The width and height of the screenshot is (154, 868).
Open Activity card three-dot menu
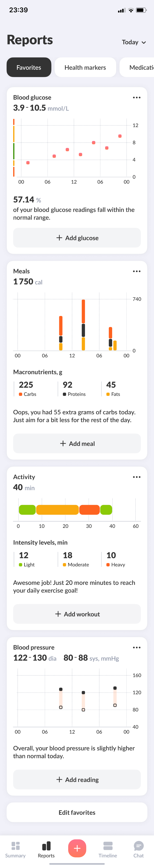point(136,477)
